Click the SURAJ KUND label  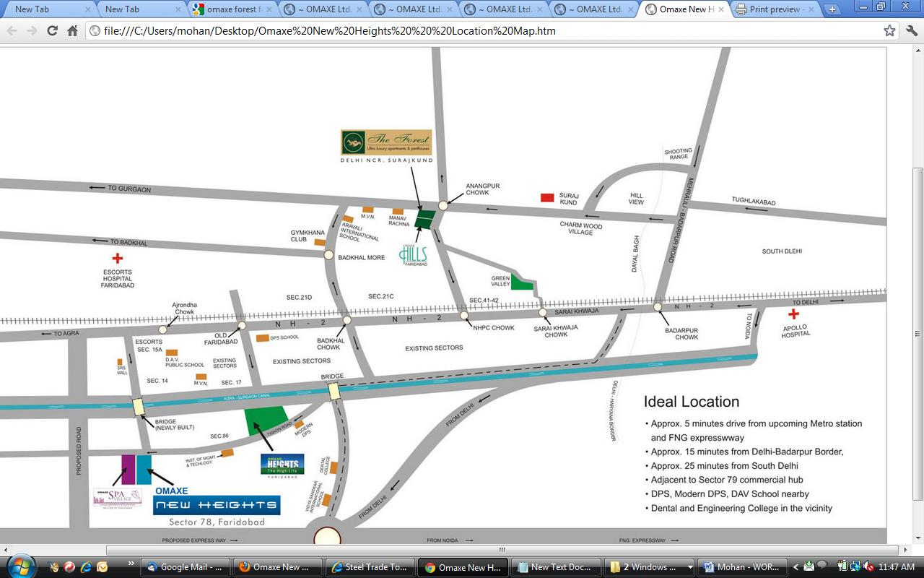click(x=569, y=199)
